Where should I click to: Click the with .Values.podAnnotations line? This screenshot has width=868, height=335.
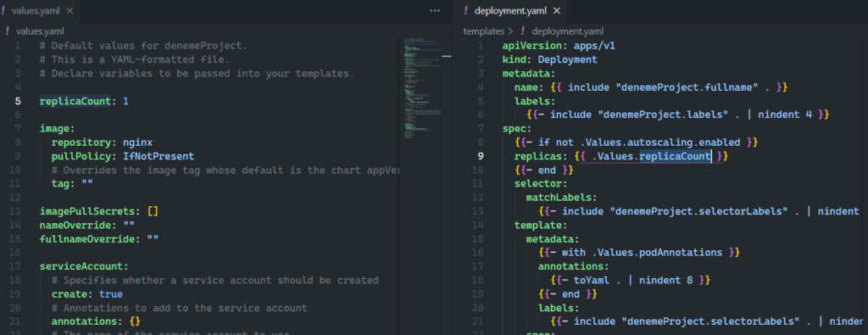pos(639,253)
